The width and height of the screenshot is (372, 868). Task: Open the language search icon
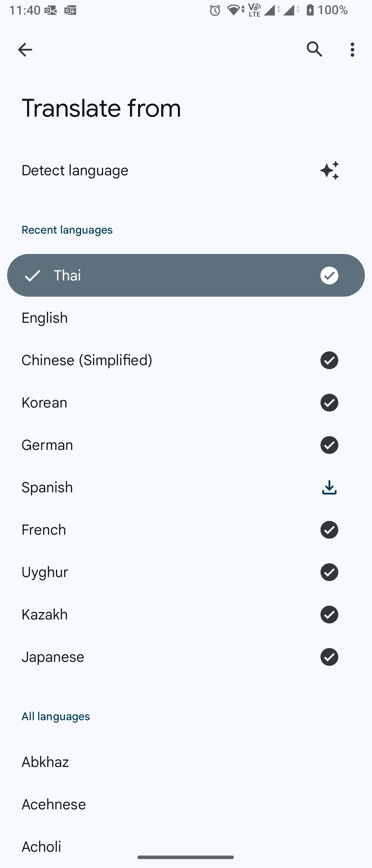(x=314, y=50)
